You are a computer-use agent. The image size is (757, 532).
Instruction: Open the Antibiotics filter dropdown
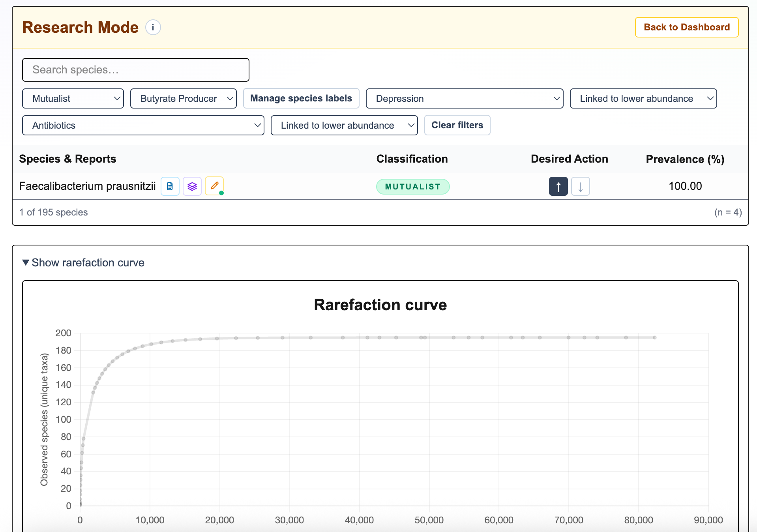click(x=143, y=126)
